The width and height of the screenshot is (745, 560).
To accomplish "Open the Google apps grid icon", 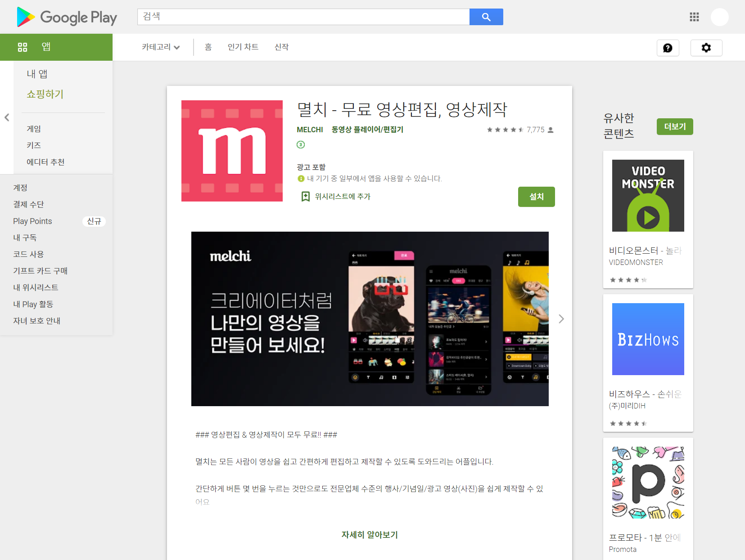I will click(694, 17).
